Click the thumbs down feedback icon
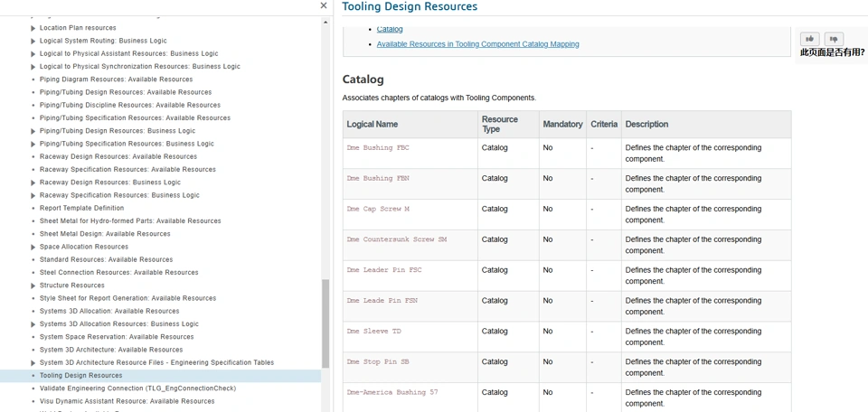This screenshot has width=868, height=412. [x=834, y=39]
